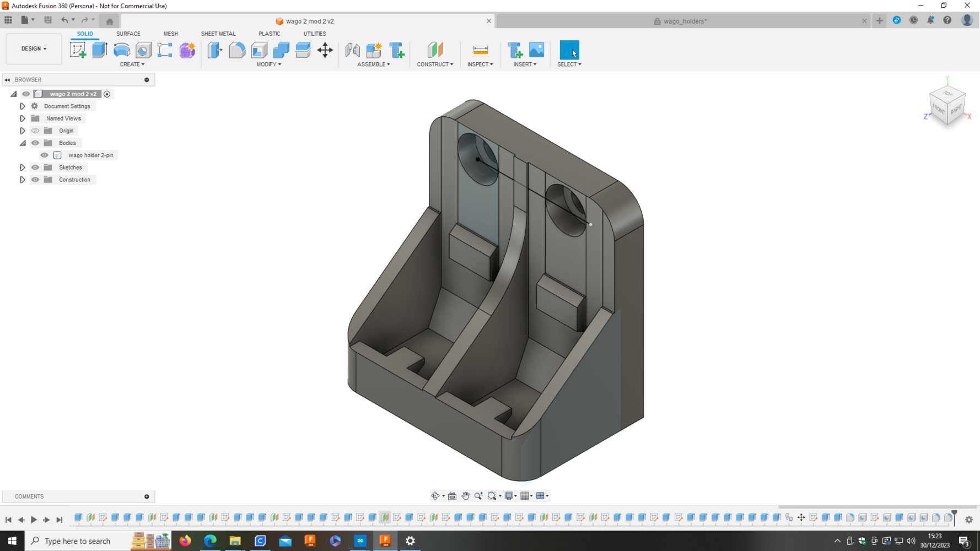Show the Origin folder
980x551 pixels.
pyautogui.click(x=35, y=131)
